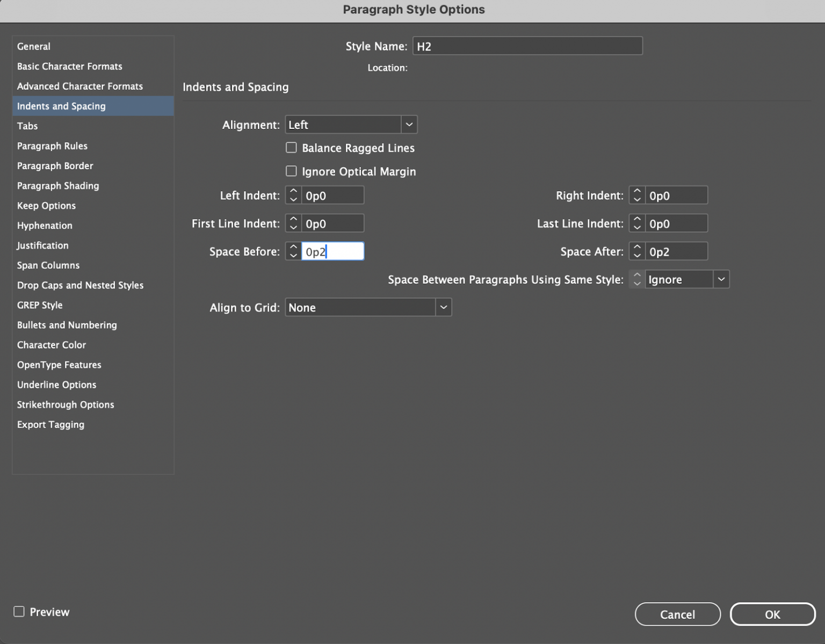Edit the Style Name field
Image resolution: width=825 pixels, height=644 pixels.
click(527, 46)
